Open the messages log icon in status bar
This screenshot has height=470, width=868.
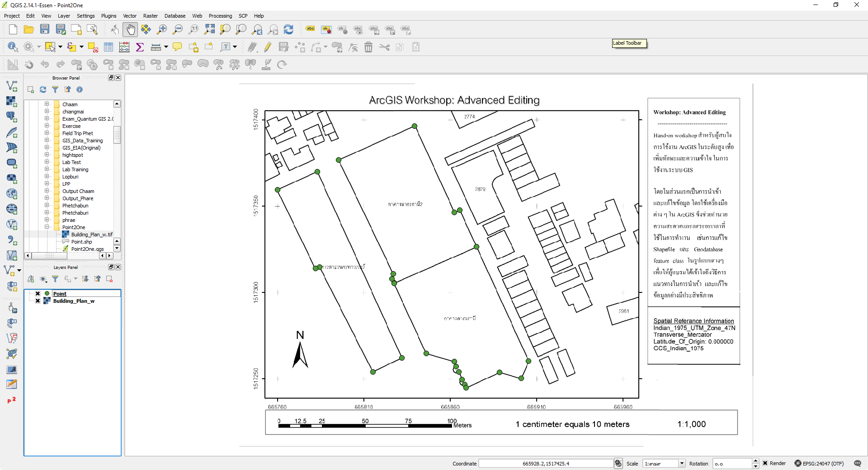click(858, 463)
